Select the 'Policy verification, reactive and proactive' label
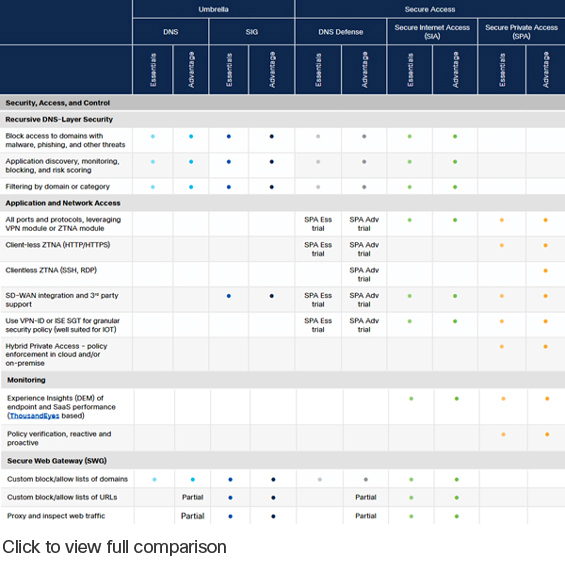 point(59,438)
